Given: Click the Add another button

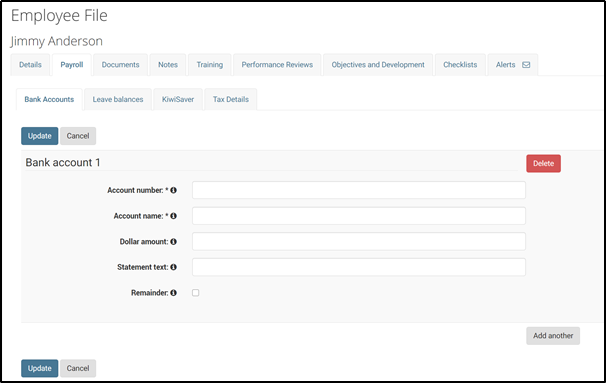Looking at the screenshot, I should click(x=553, y=336).
